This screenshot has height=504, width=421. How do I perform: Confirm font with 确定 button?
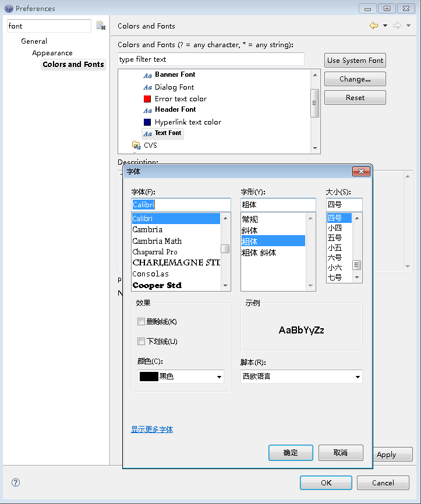[x=291, y=453]
